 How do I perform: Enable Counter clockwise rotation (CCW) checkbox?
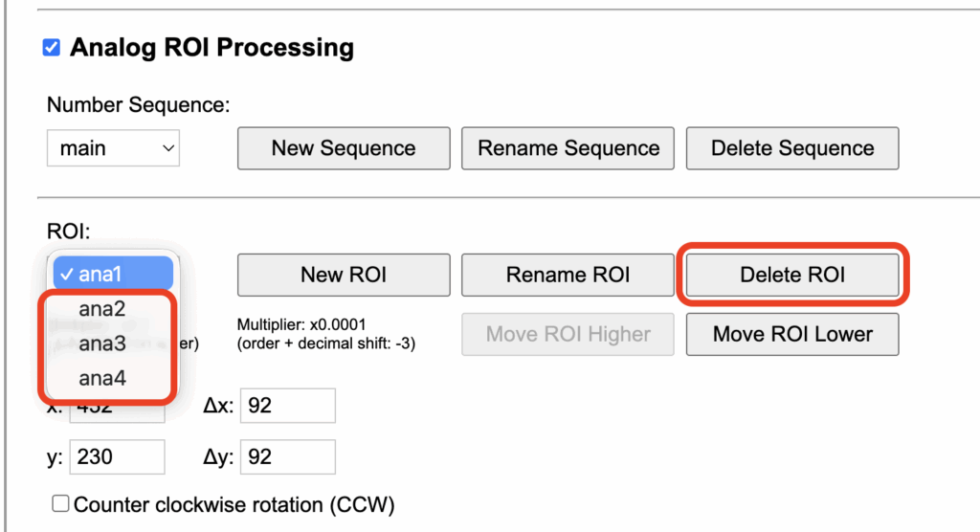60,504
